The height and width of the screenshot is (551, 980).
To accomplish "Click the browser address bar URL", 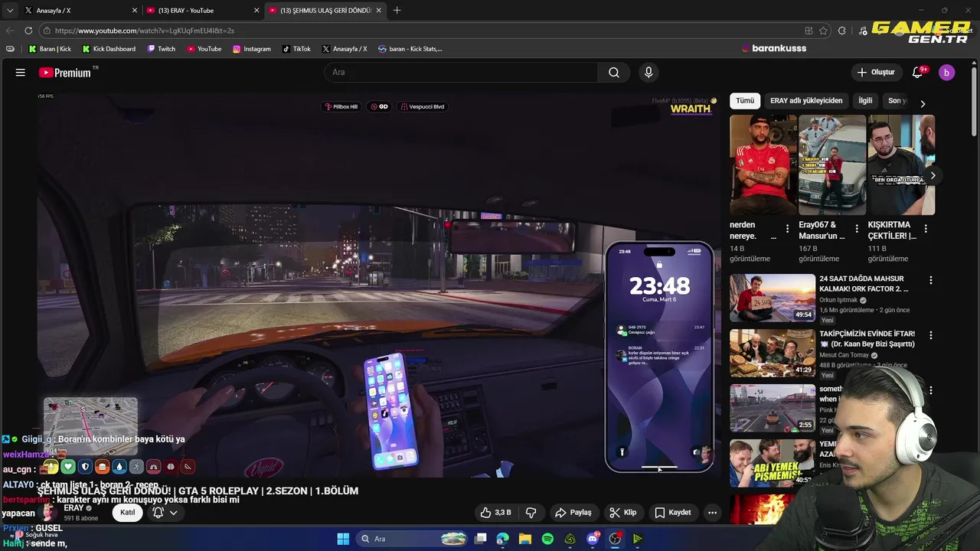I will (145, 31).
